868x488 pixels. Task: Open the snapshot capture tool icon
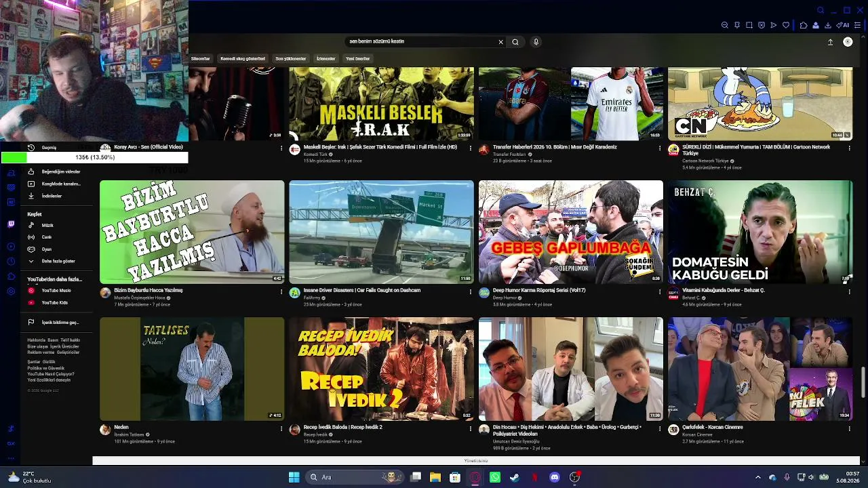[749, 25]
